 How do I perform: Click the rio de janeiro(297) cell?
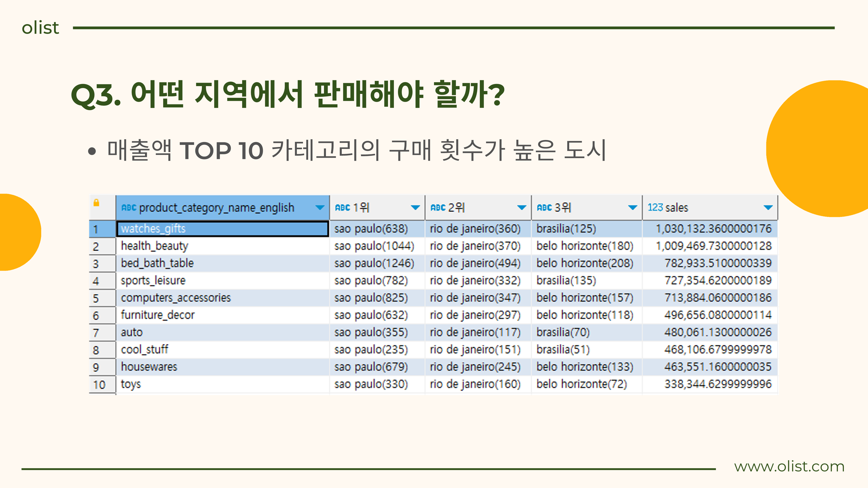pyautogui.click(x=478, y=315)
